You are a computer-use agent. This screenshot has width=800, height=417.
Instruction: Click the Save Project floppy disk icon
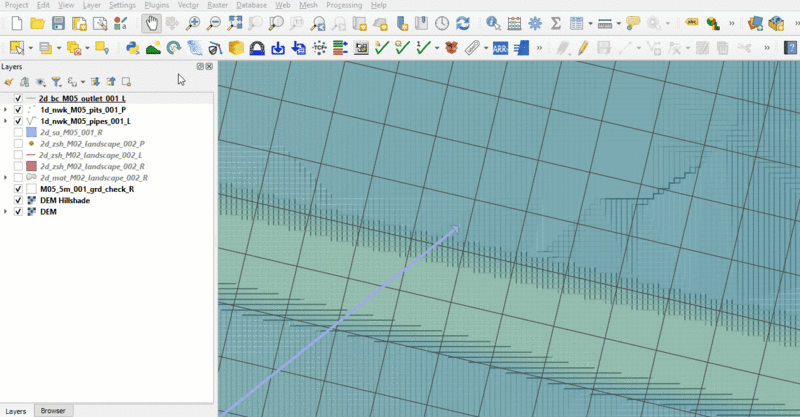pyautogui.click(x=59, y=23)
